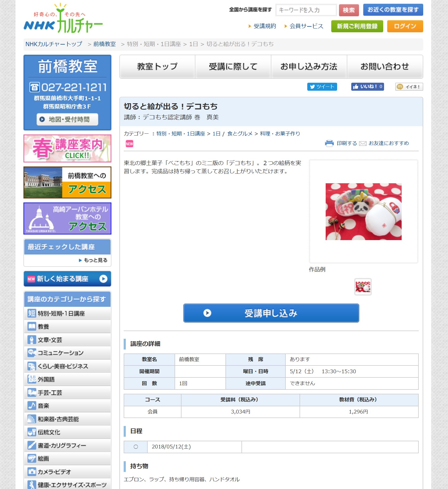Screen dimensions: 448x489
Task: Click 食とグルメ category link
Action: pos(240,134)
